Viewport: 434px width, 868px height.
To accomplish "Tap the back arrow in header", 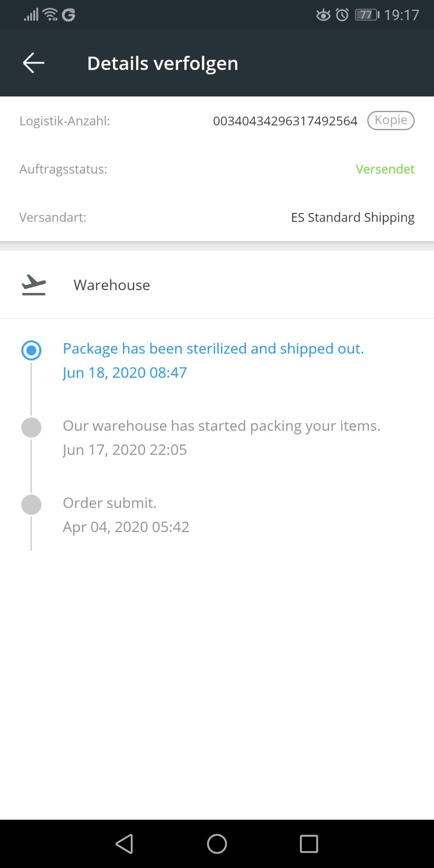I will coord(33,63).
